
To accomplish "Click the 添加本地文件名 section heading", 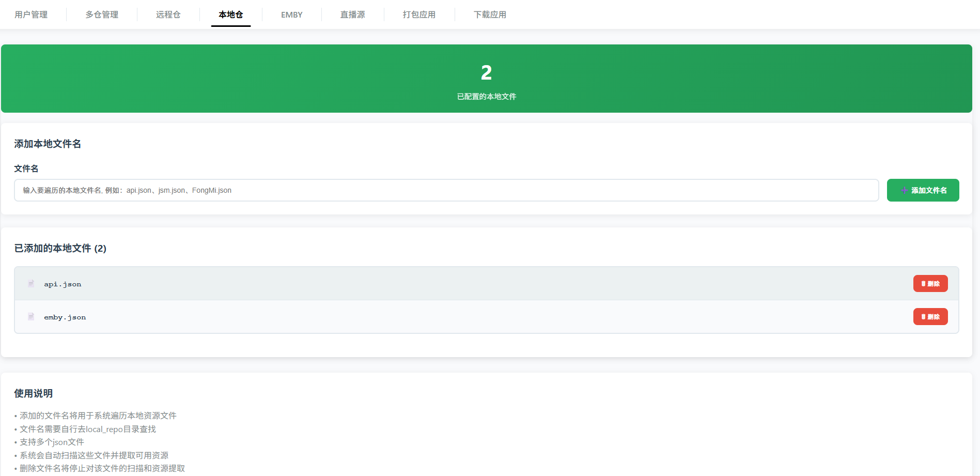I will [48, 144].
